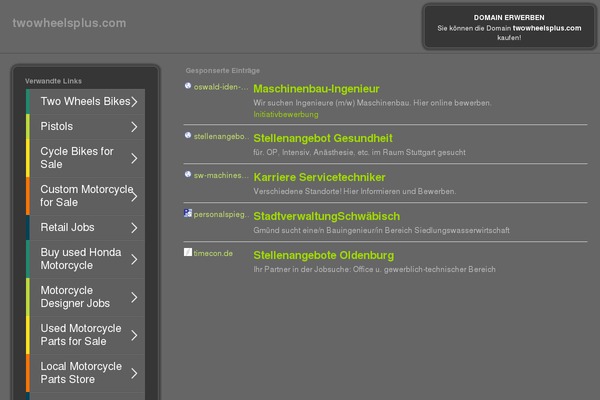Click the chevron beside Cycle Bikes for Sale

click(x=134, y=158)
